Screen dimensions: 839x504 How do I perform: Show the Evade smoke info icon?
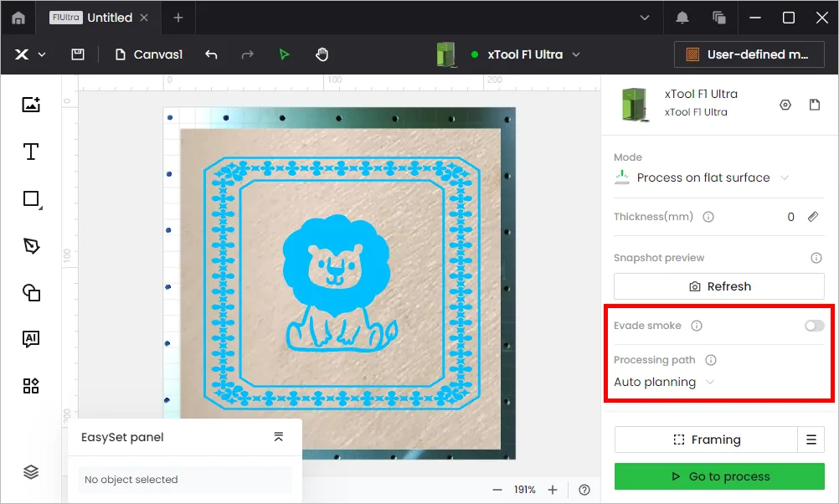(696, 326)
